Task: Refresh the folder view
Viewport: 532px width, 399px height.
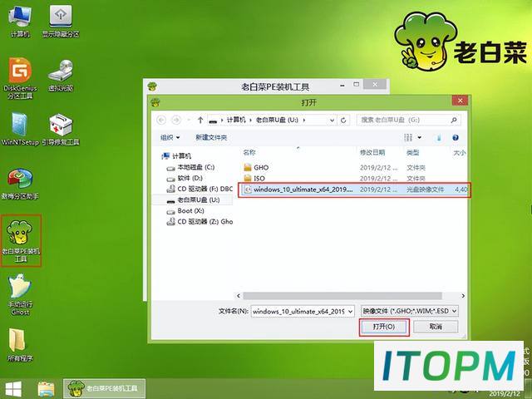Action: pos(343,120)
